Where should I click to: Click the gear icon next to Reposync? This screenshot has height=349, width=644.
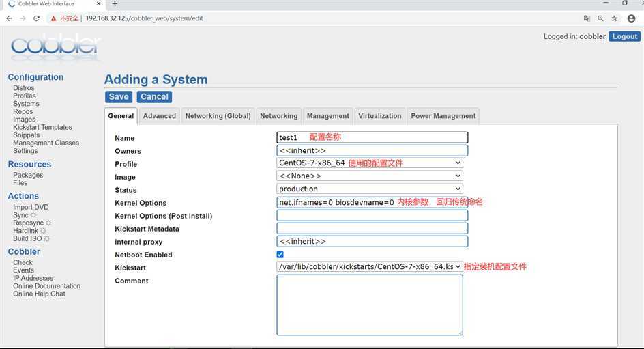(48, 223)
